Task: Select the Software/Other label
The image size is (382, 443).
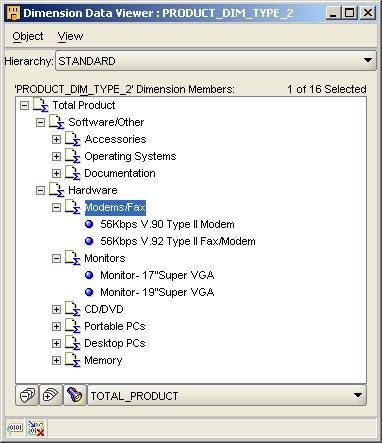Action: pyautogui.click(x=106, y=122)
